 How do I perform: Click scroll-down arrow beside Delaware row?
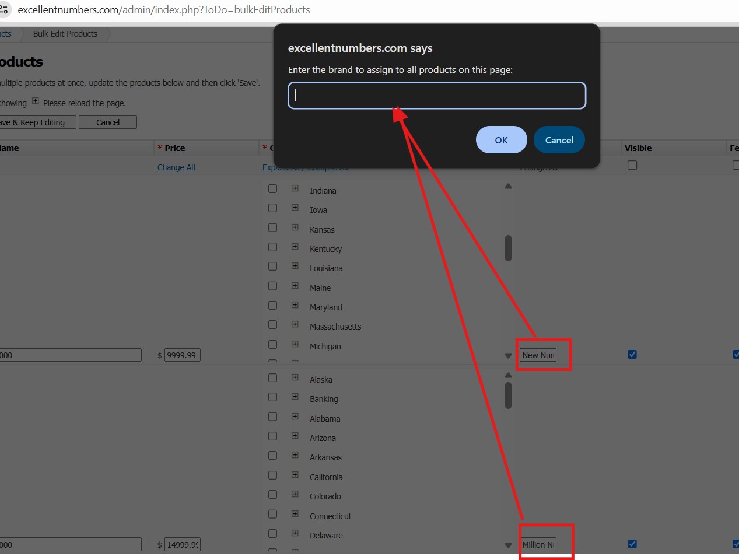pos(508,545)
